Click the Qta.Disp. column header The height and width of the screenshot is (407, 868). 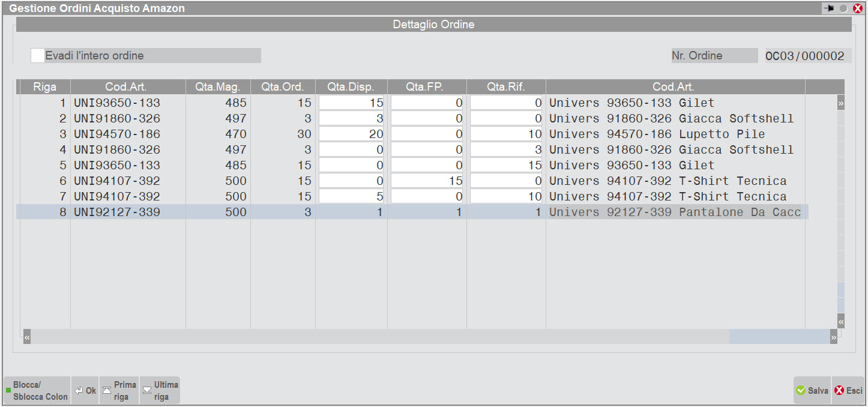[x=351, y=87]
